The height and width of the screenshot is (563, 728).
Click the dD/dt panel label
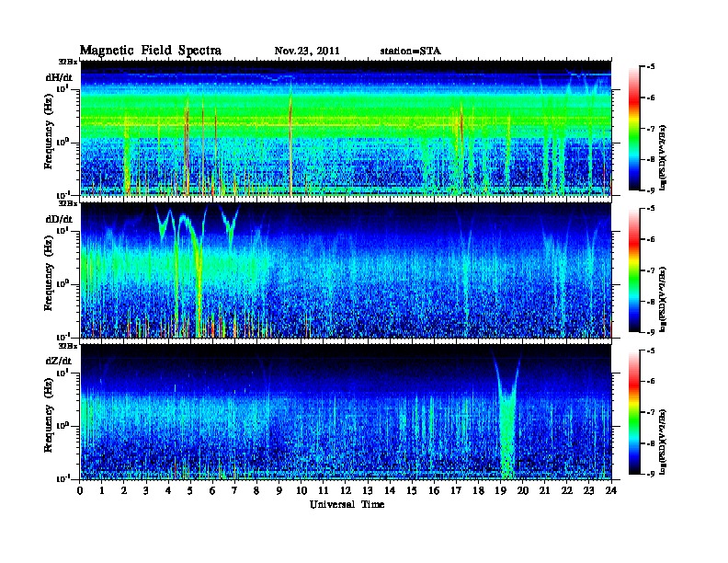click(59, 219)
